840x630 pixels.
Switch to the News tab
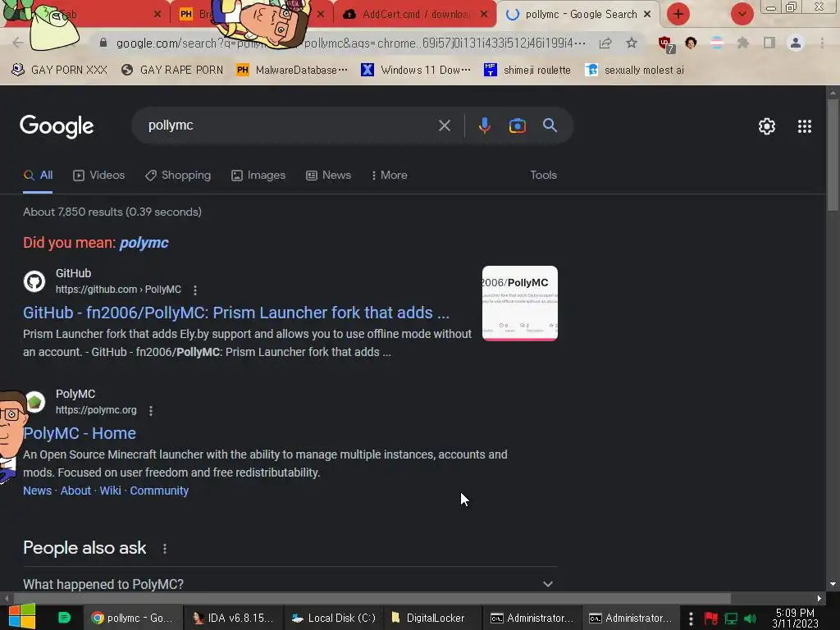pyautogui.click(x=328, y=176)
